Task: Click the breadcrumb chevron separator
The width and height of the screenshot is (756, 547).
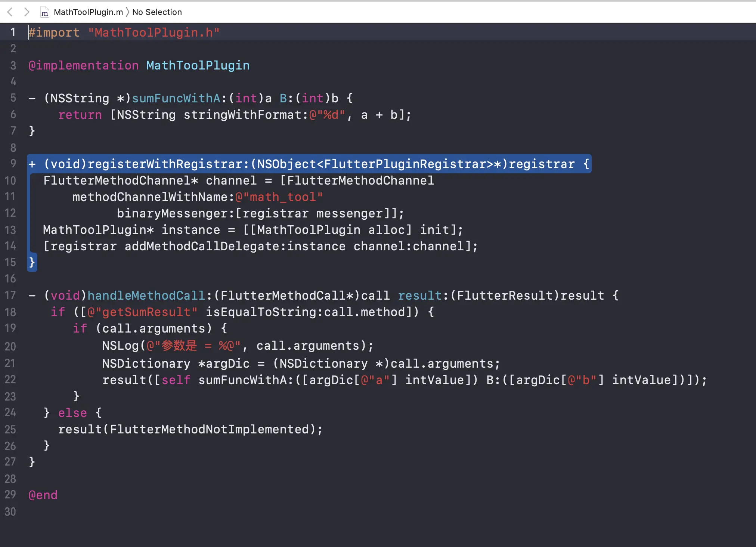Action: point(127,12)
